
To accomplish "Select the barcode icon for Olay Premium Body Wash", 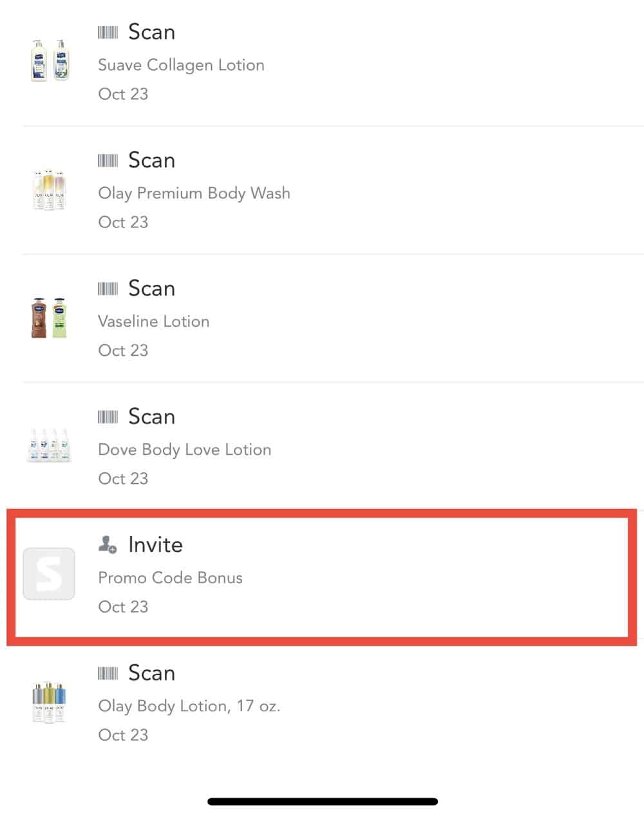I will tap(109, 159).
